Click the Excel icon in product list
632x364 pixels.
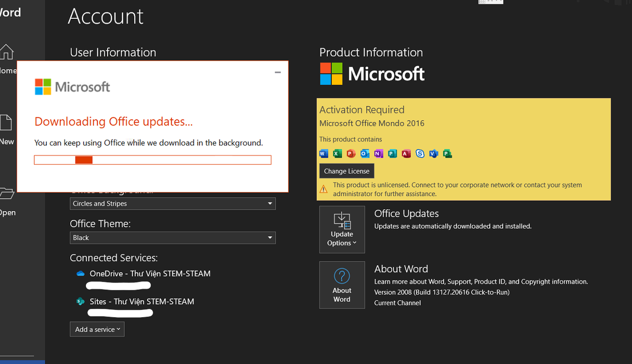coord(337,153)
